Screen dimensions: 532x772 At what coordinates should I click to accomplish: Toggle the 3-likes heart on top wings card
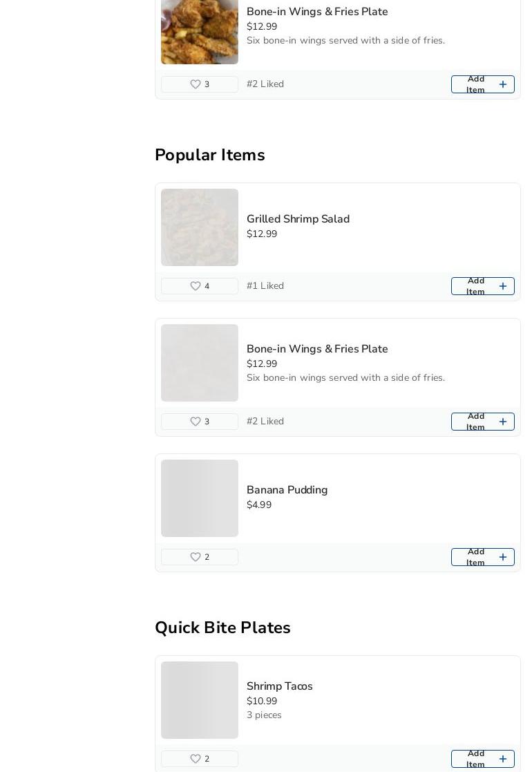196,84
